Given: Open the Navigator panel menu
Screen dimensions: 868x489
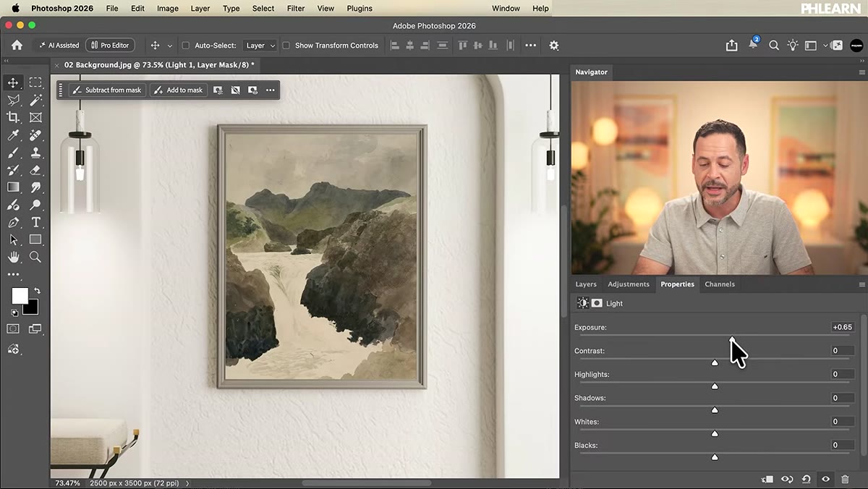Looking at the screenshot, I should (861, 72).
